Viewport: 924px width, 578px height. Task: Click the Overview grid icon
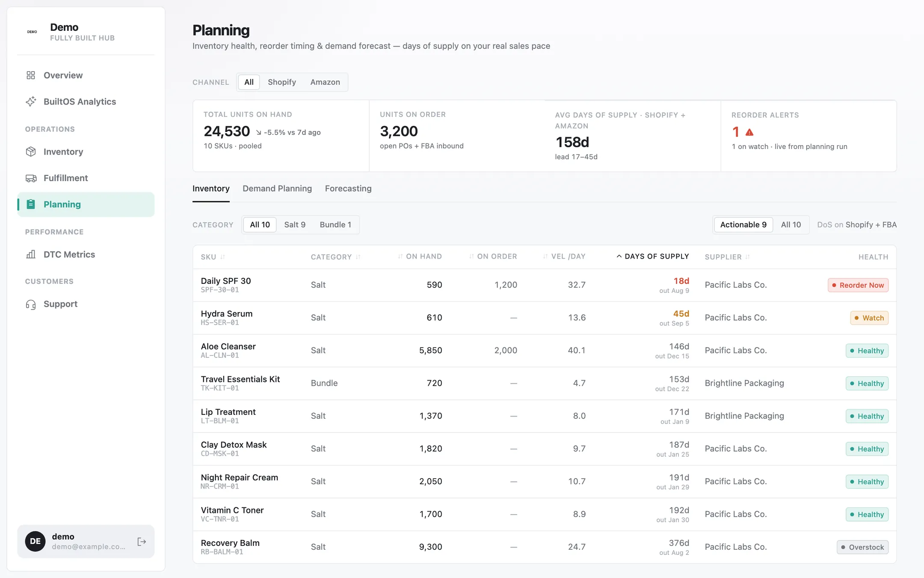31,75
